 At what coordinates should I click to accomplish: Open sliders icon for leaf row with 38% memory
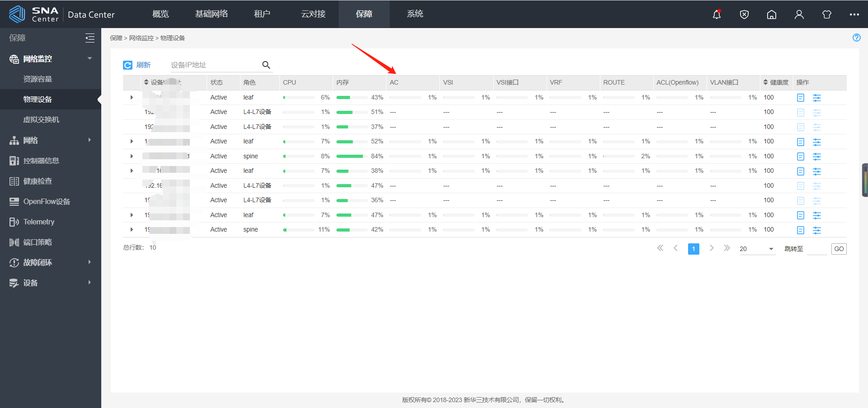(x=817, y=171)
